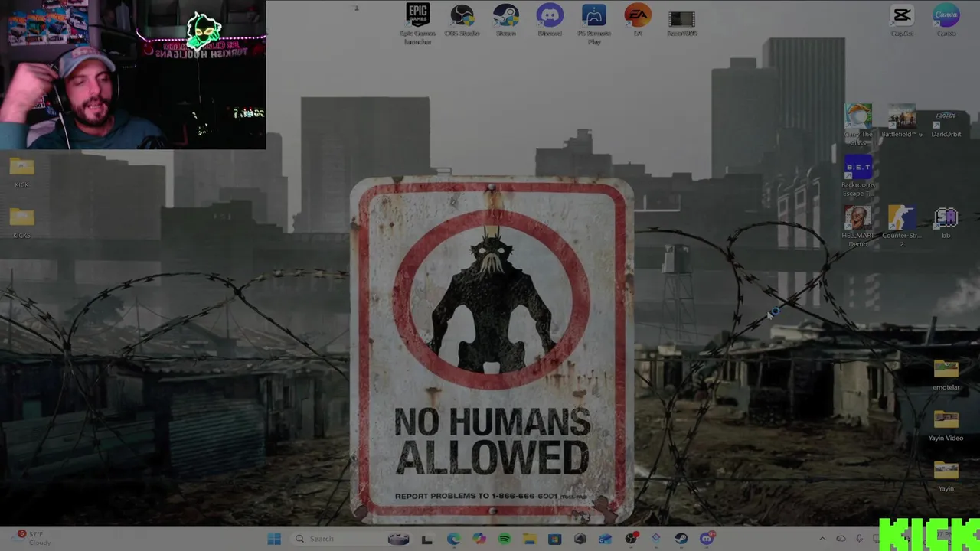Select the bb desktop shortcut
This screenshot has height=551, width=980.
tap(946, 222)
